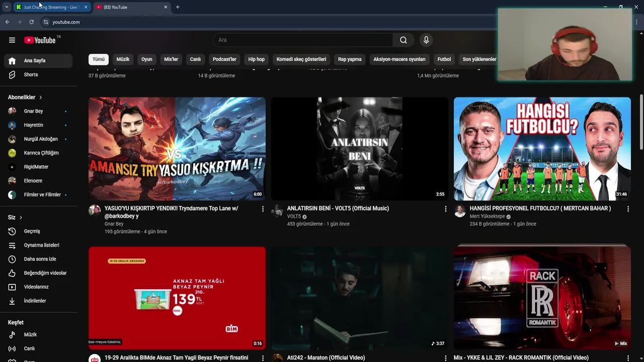Open YASUO KIŞKIRTMA video thumbnail
The width and height of the screenshot is (644, 362).
(177, 149)
